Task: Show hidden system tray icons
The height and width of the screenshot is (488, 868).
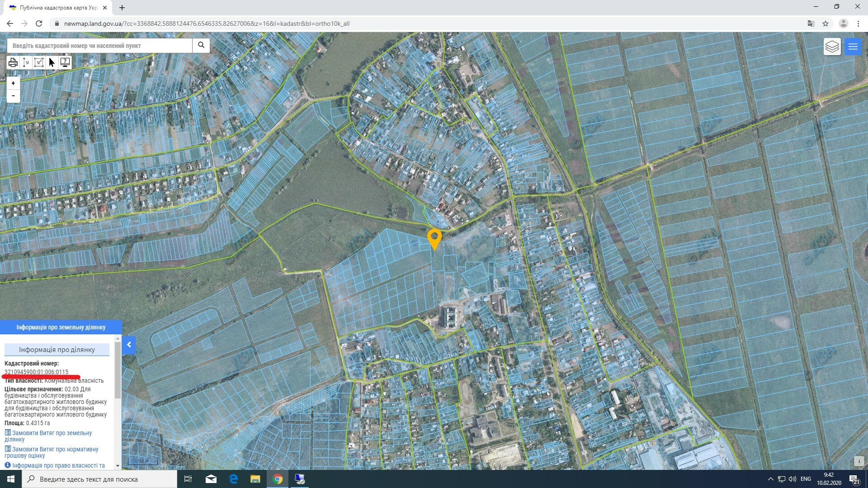Action: [x=770, y=479]
